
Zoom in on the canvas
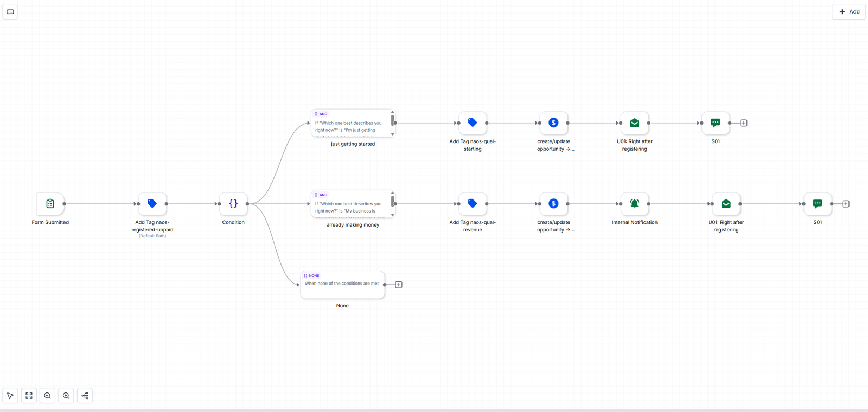[x=66, y=396]
